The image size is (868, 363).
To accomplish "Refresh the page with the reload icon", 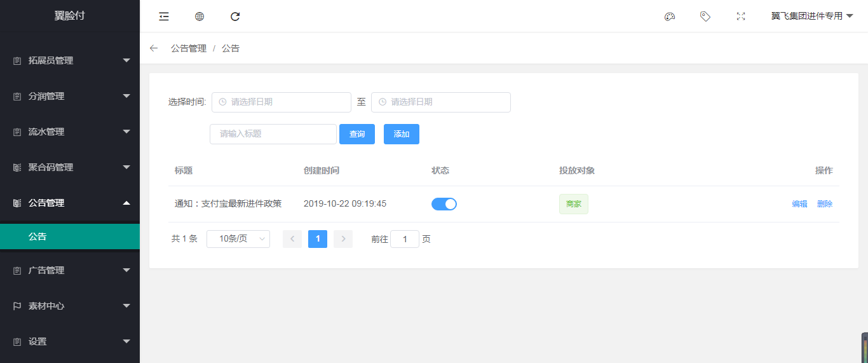I will point(235,17).
